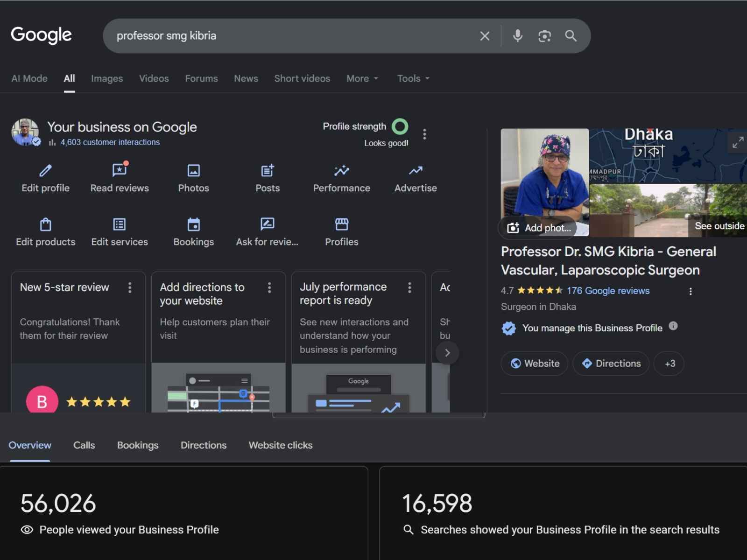Open Edit profile pencil icon
This screenshot has height=560, width=747.
click(45, 171)
